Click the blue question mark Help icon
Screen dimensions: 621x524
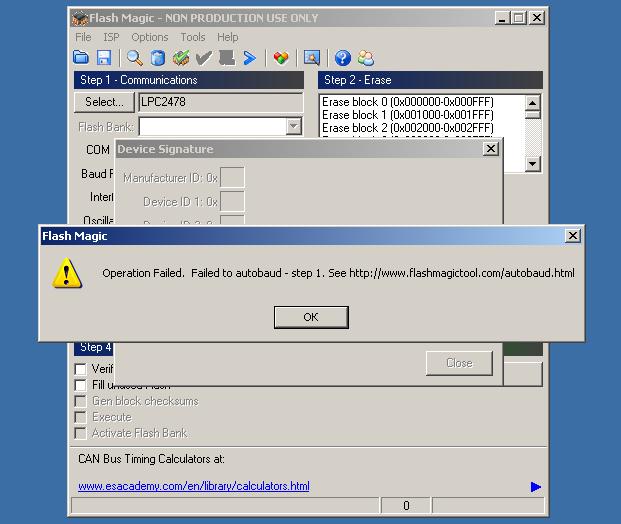(x=343, y=58)
